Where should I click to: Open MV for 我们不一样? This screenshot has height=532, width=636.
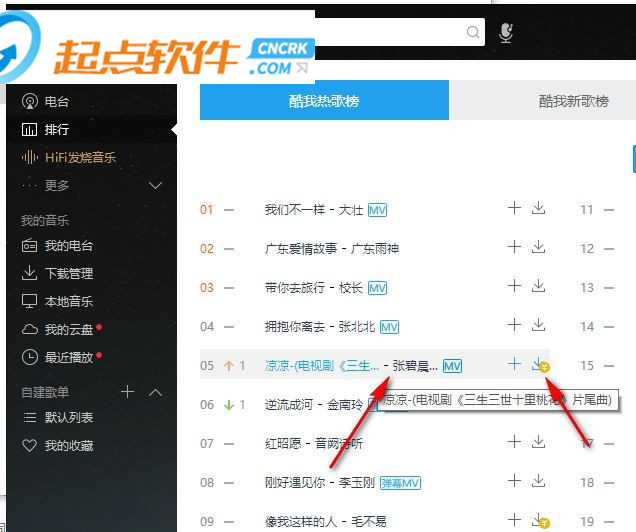377,210
